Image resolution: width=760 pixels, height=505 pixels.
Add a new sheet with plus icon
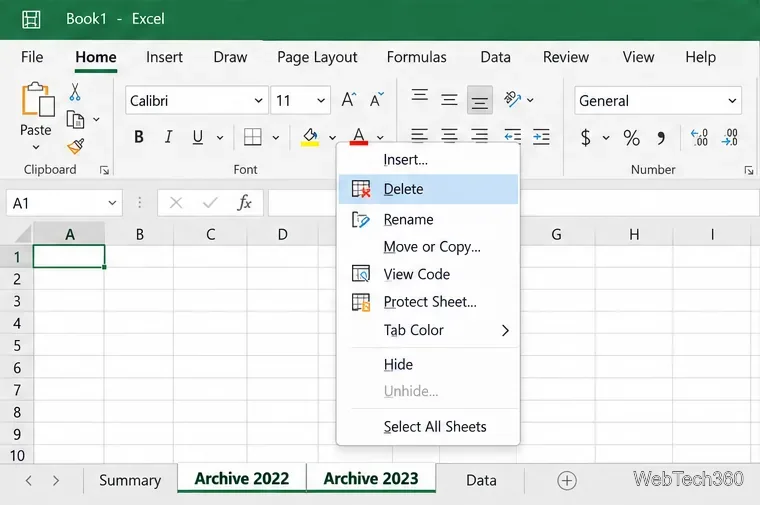(567, 480)
